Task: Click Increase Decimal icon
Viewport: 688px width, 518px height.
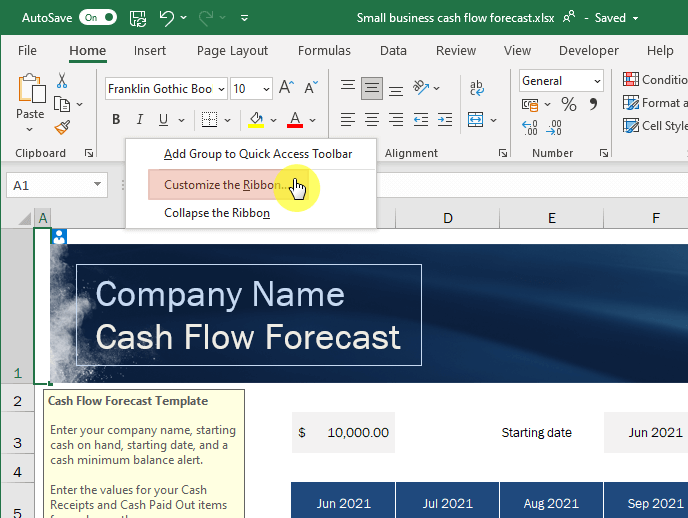Action: tap(530, 128)
